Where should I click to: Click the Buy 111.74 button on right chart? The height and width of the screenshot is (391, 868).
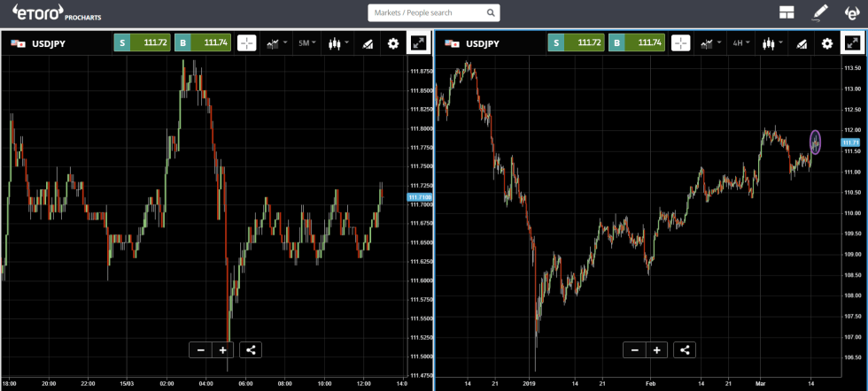pyautogui.click(x=637, y=43)
